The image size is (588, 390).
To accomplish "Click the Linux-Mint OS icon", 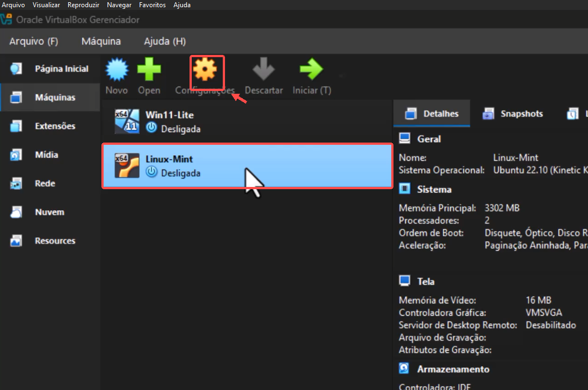I will pos(127,165).
